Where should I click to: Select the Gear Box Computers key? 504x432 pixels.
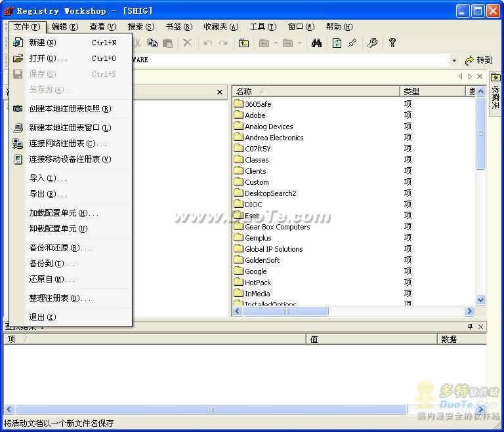[272, 227]
